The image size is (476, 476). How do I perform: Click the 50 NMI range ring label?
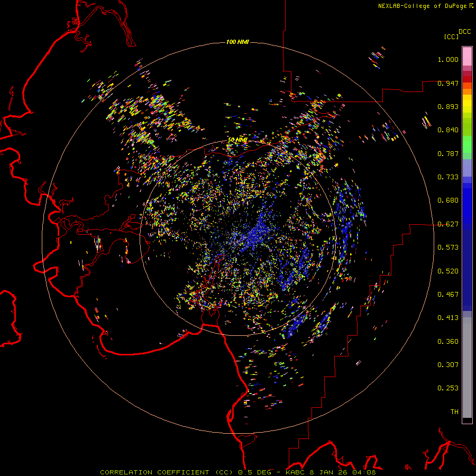point(237,140)
